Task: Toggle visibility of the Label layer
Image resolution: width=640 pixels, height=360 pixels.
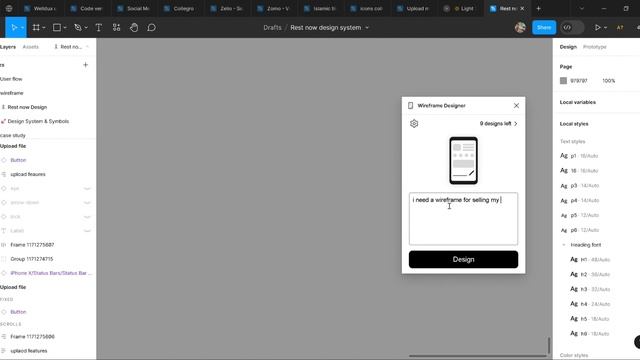Action: coord(87,231)
